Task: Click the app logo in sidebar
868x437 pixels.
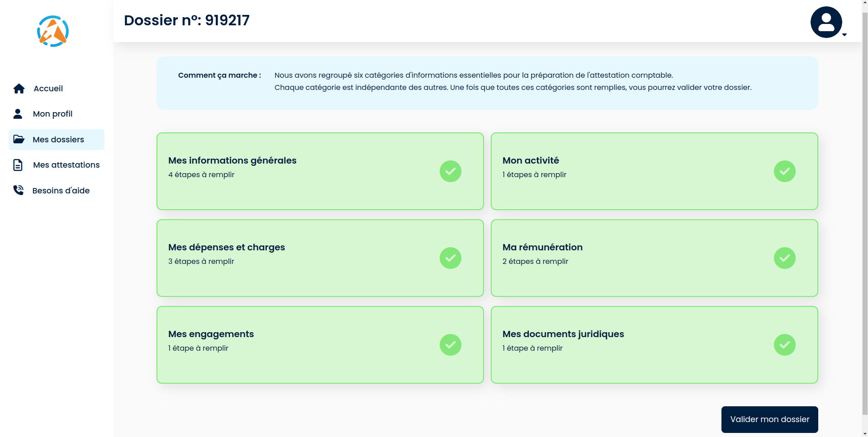Action: (x=53, y=31)
